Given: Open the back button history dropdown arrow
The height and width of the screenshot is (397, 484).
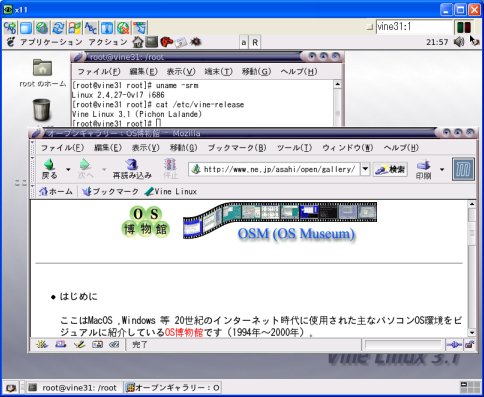Looking at the screenshot, I should [x=68, y=169].
